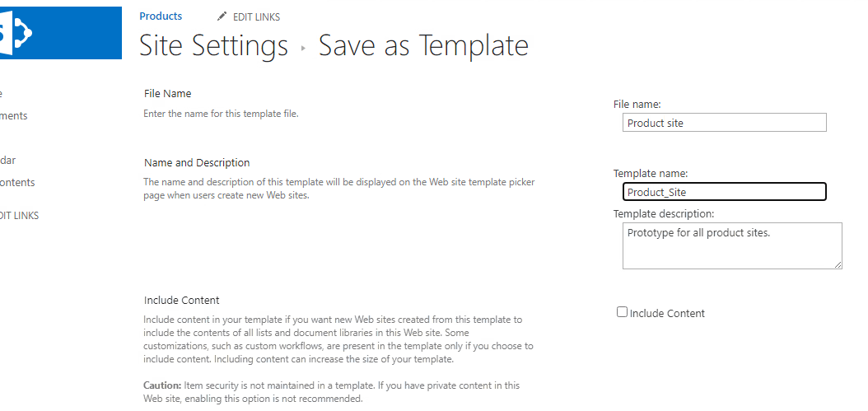Open Site contents in the left navigation
The image size is (868, 411).
(x=16, y=183)
